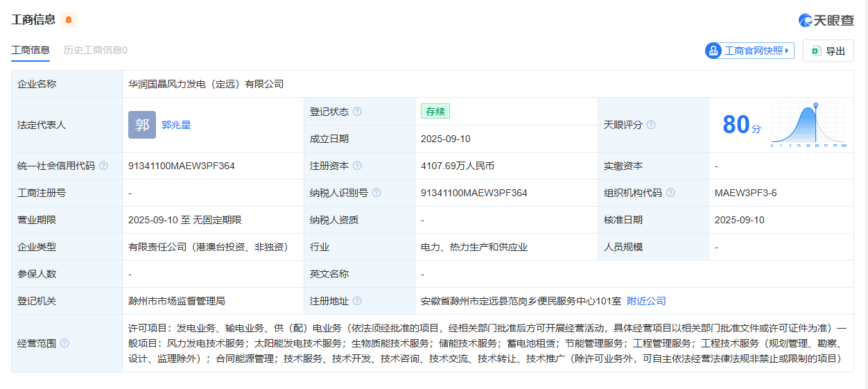Click the question icon next to 统一社会信用代码
Viewport: 868px width, 389px height.
coord(103,166)
